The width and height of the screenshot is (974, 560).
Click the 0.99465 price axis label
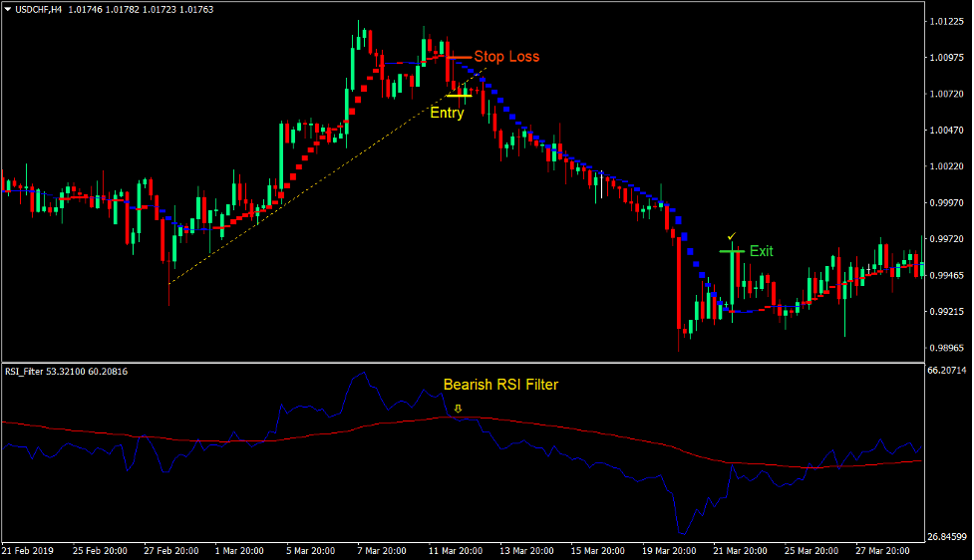pyautogui.click(x=946, y=276)
